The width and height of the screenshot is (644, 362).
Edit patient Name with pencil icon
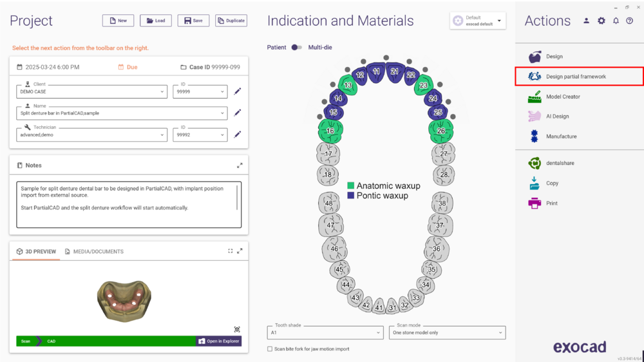238,113
